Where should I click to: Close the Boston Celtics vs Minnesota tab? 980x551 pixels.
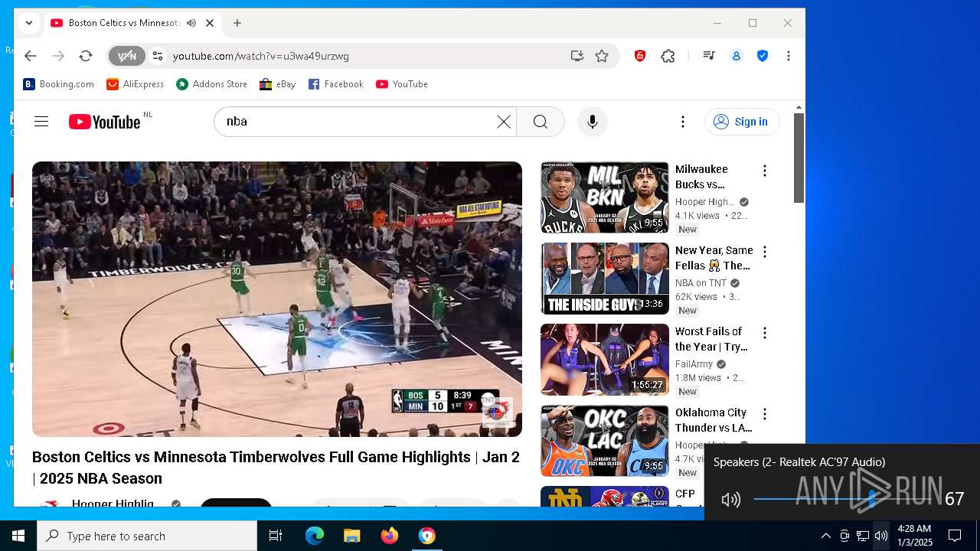click(210, 23)
